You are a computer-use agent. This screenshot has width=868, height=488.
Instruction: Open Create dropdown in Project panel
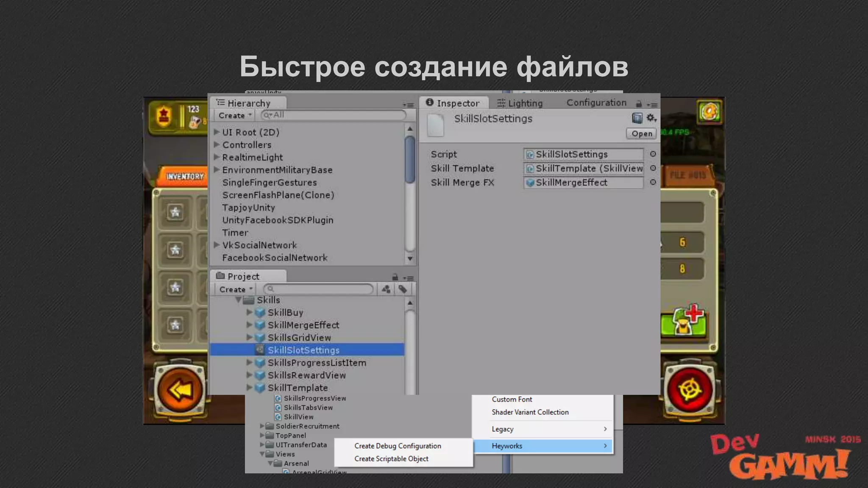click(236, 289)
